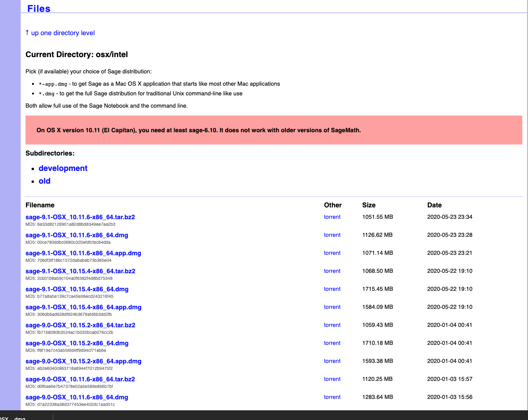Image resolution: width=528 pixels, height=420 pixels.
Task: Download sage-9.1-OSX_10.15.4-x86_64.dmg
Action: coord(76,289)
